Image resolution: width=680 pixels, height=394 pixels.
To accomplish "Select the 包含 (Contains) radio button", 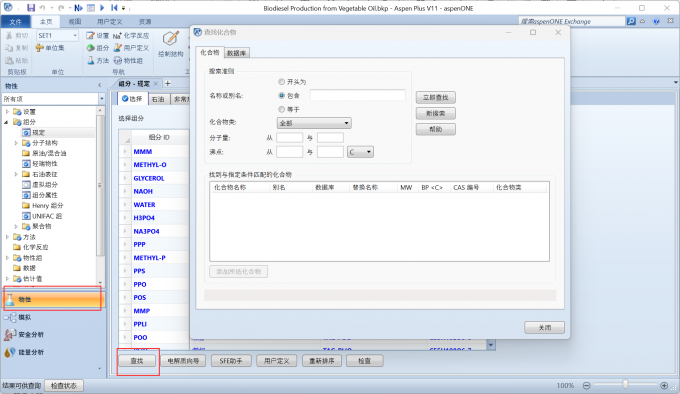I will [x=281, y=95].
